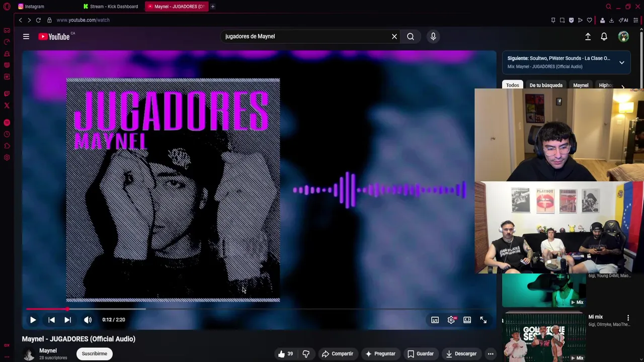Open the Aria AI assistant button

point(624,20)
